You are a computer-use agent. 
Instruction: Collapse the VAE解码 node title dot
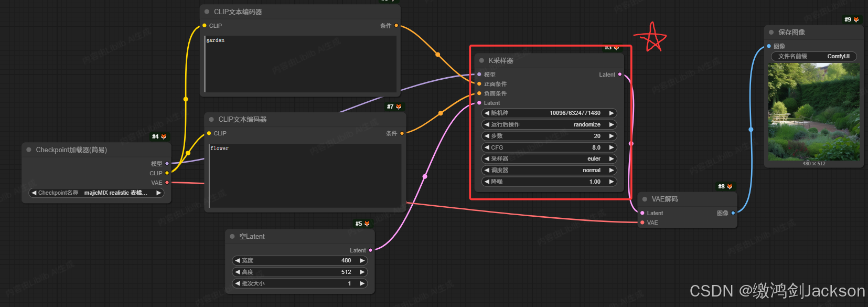645,199
